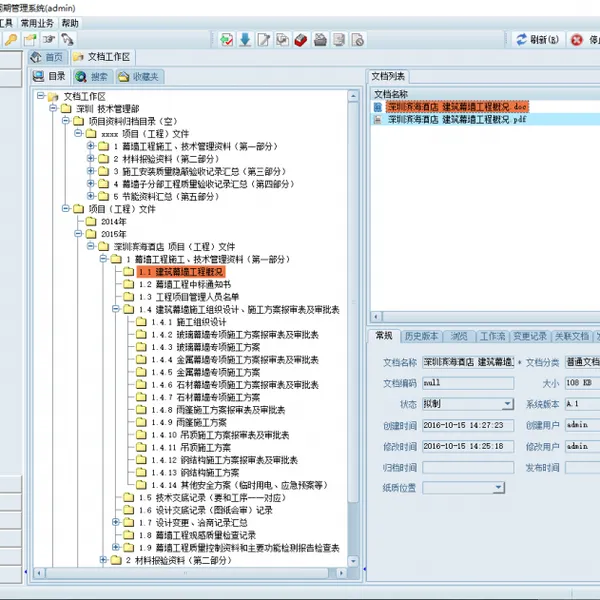600x600 pixels.
Task: Switch to the 工作流 tab
Action: click(x=492, y=336)
